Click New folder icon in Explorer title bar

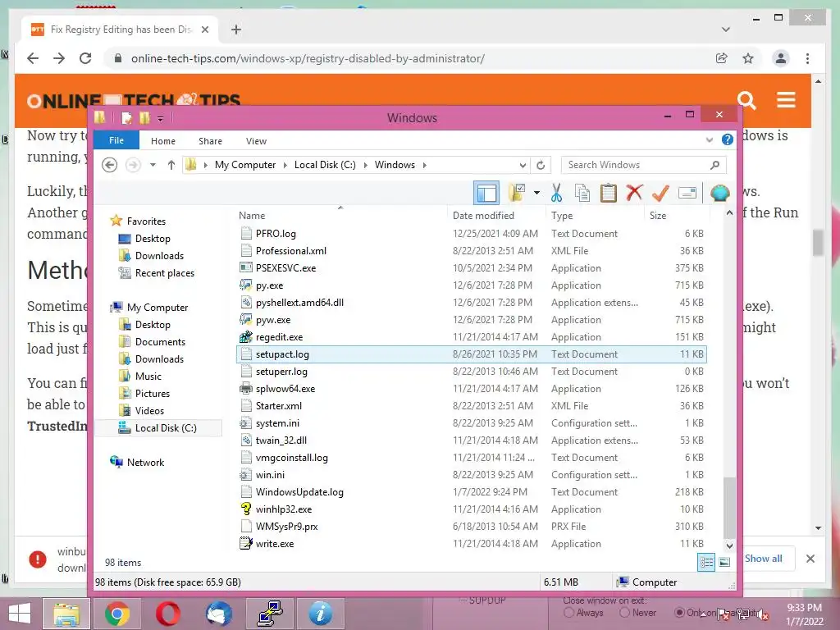pos(144,118)
